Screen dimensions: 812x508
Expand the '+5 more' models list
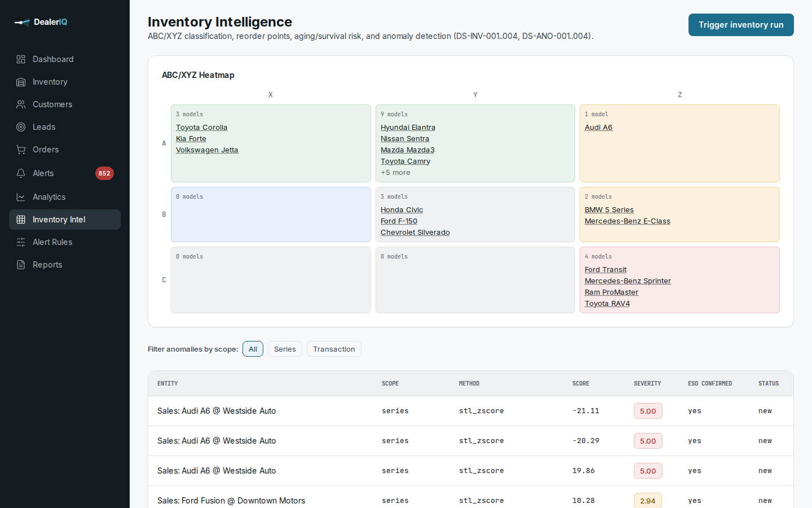coord(395,173)
